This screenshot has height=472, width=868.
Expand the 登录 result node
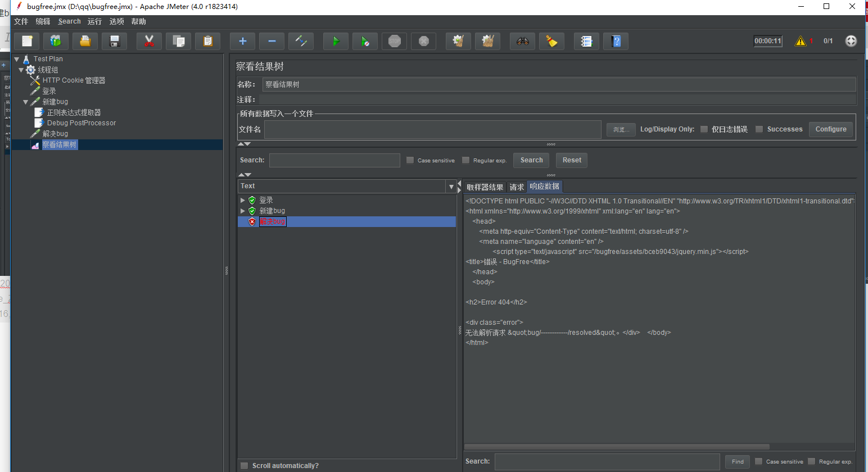point(243,199)
